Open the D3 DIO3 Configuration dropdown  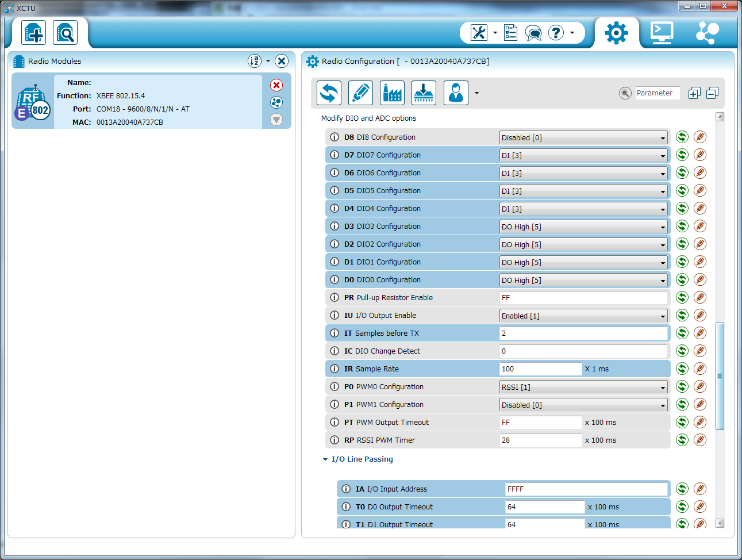583,227
